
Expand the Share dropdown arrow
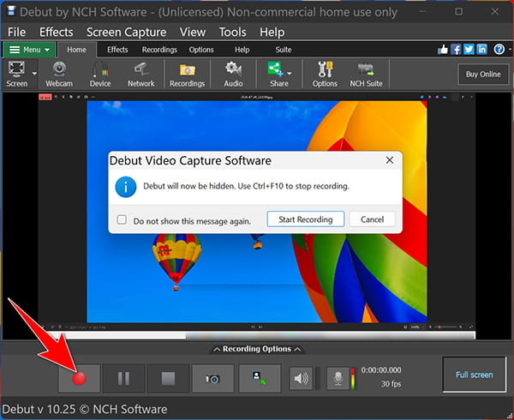point(290,74)
